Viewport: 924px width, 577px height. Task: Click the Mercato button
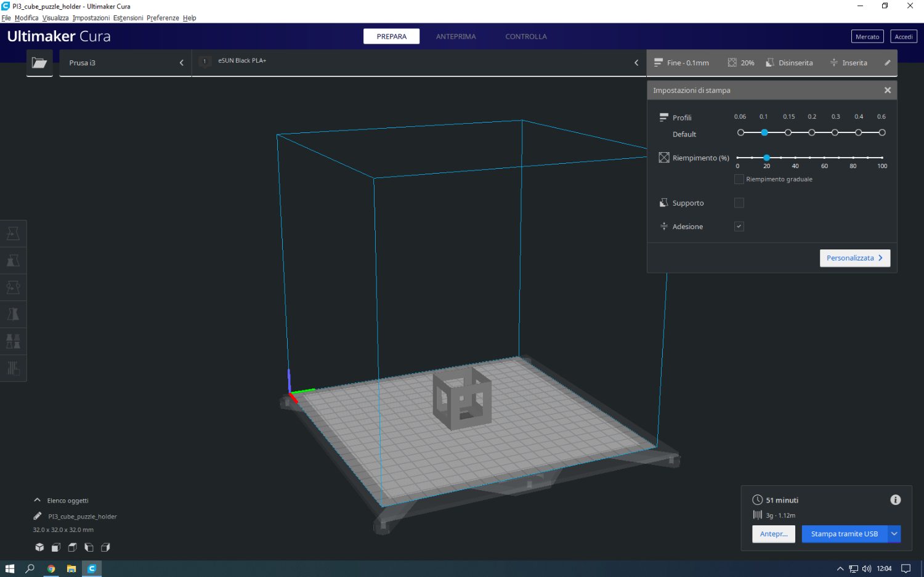(x=867, y=37)
